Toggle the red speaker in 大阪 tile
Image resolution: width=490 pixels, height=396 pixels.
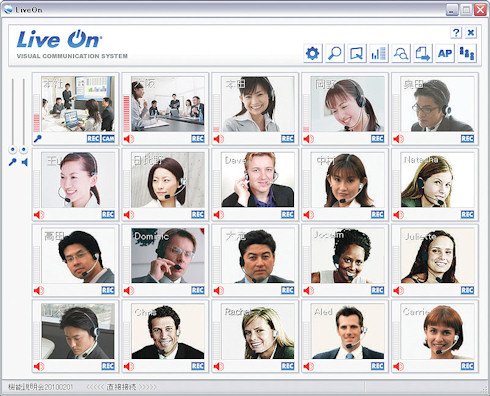(129, 139)
